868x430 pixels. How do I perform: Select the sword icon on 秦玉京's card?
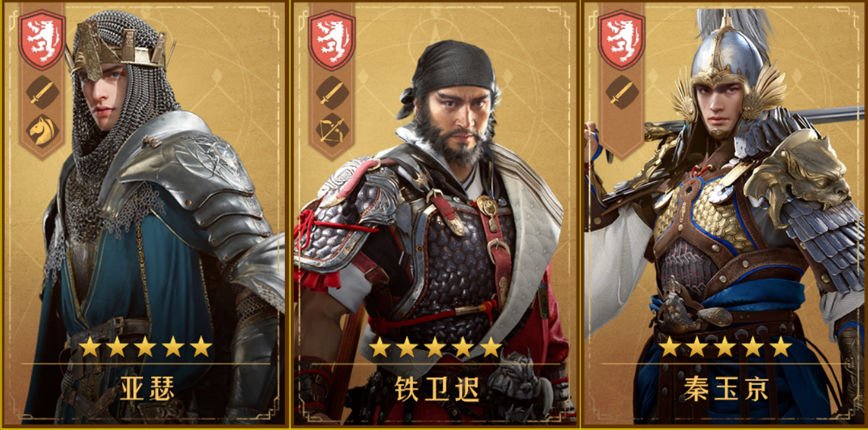(x=622, y=94)
